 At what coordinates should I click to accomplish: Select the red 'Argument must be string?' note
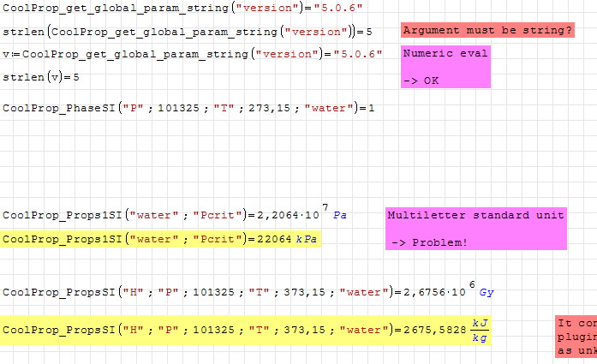[x=487, y=31]
